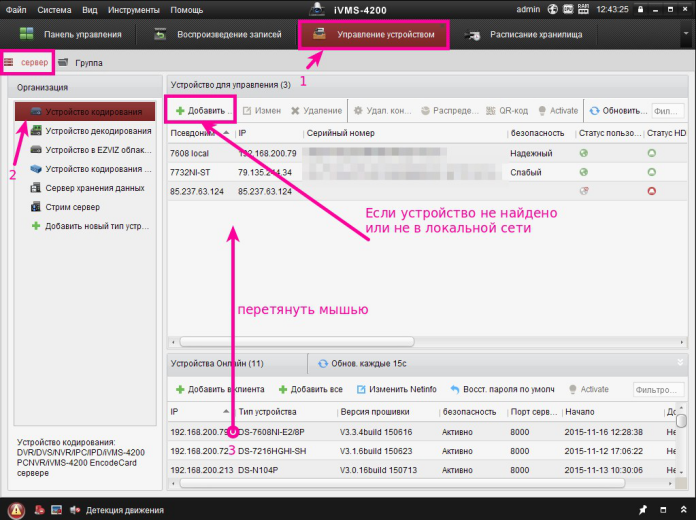Click Восст. пароля по умолч. icon

(455, 389)
